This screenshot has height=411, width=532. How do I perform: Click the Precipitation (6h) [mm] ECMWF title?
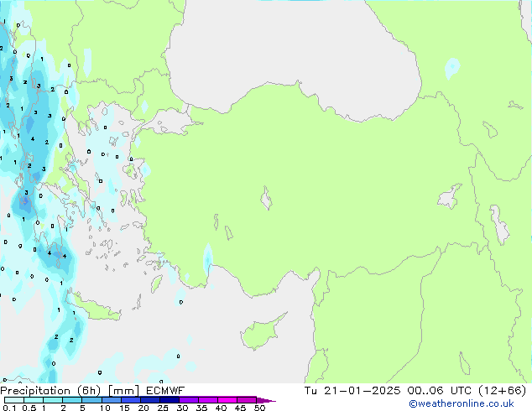pos(92,390)
